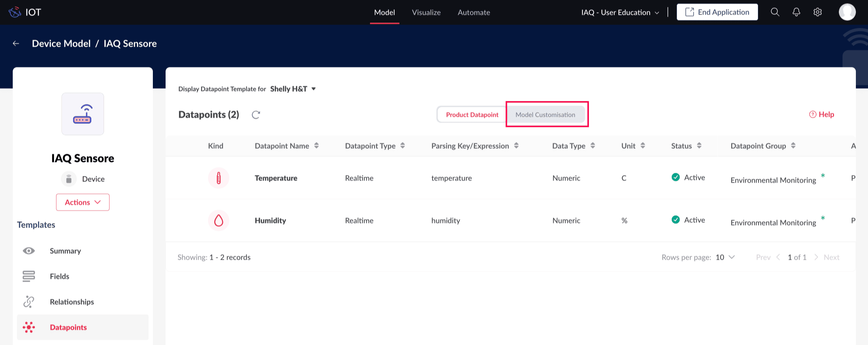Viewport: 868px width, 345px height.
Task: Open the Help link
Action: 822,114
